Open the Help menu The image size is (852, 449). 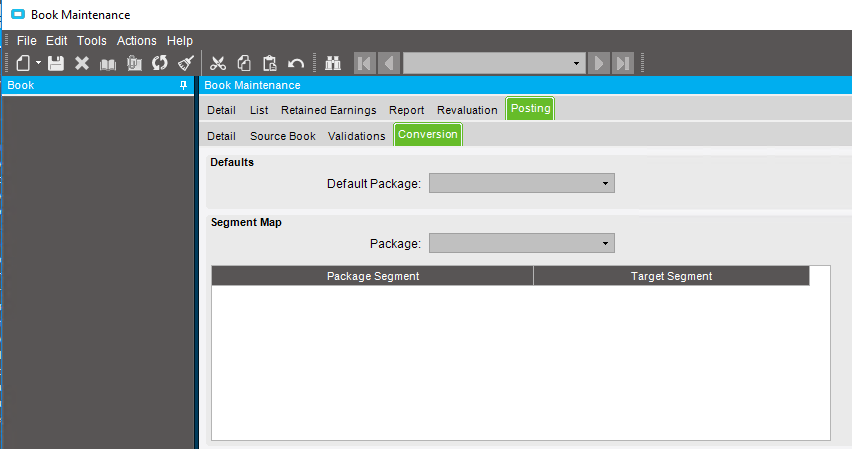pyautogui.click(x=180, y=41)
